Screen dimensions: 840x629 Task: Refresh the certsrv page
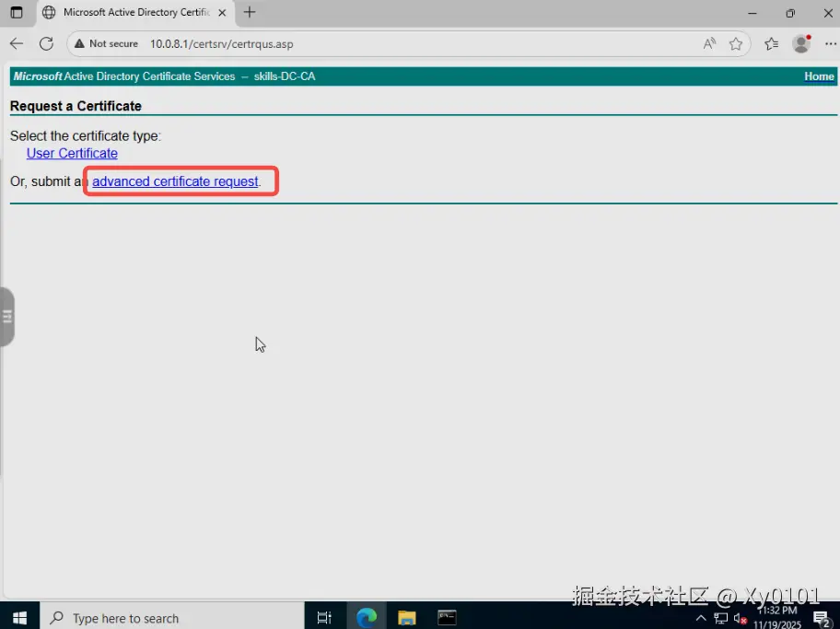point(47,44)
